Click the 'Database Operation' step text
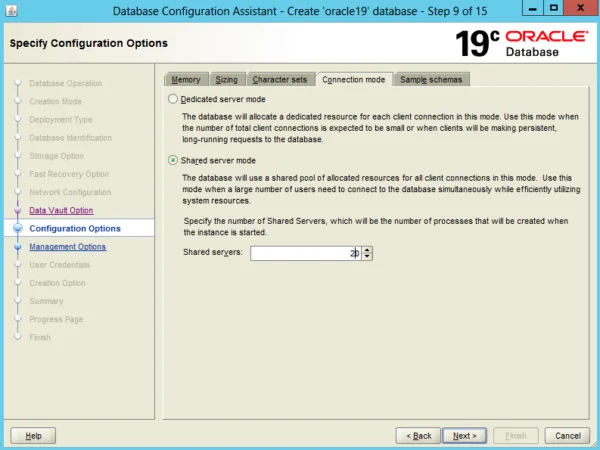Screen dimensions: 600x450 point(65,83)
